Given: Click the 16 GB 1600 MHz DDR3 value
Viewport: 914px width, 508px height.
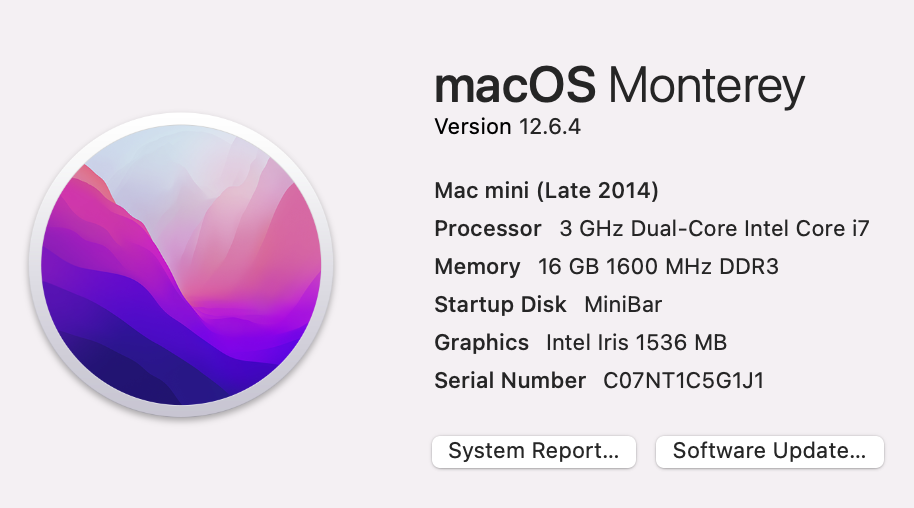Looking at the screenshot, I should point(657,266).
